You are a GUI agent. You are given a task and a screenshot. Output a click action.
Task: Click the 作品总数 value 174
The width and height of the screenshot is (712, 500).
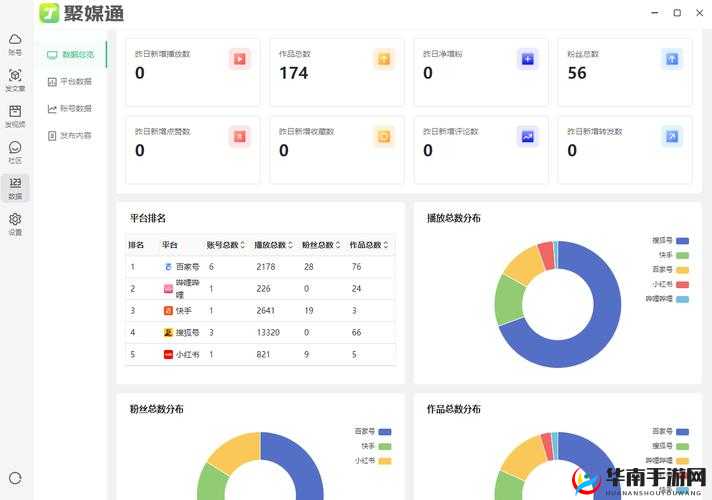(x=294, y=73)
